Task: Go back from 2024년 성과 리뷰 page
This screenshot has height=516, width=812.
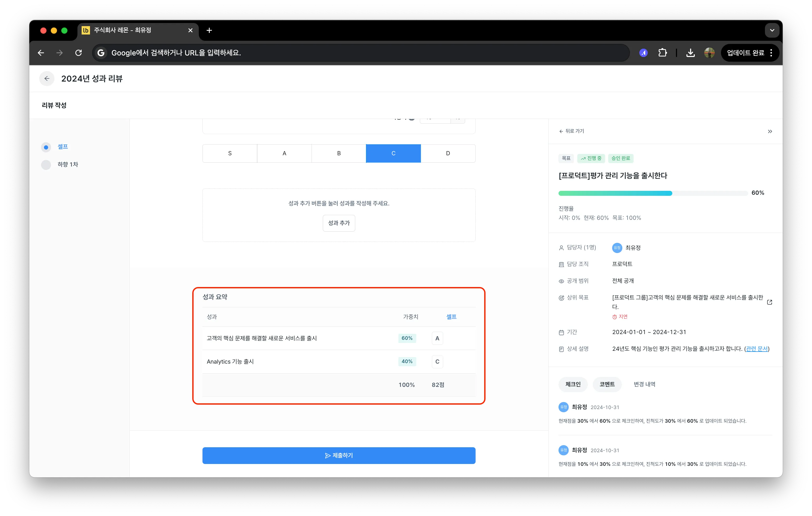Action: (47, 78)
